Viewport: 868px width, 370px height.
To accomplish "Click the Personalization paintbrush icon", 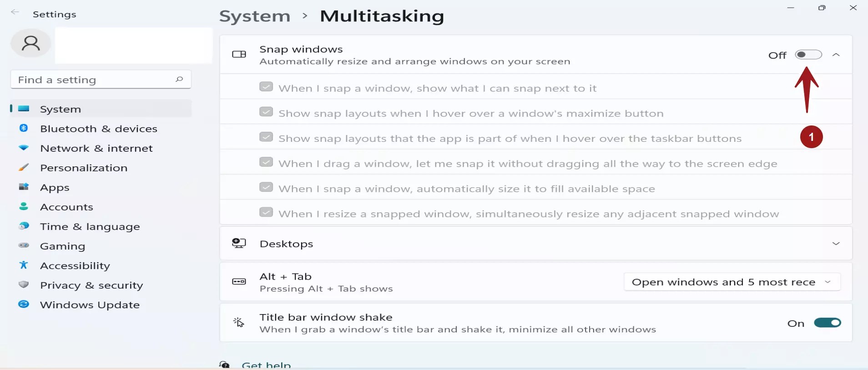I will 24,167.
